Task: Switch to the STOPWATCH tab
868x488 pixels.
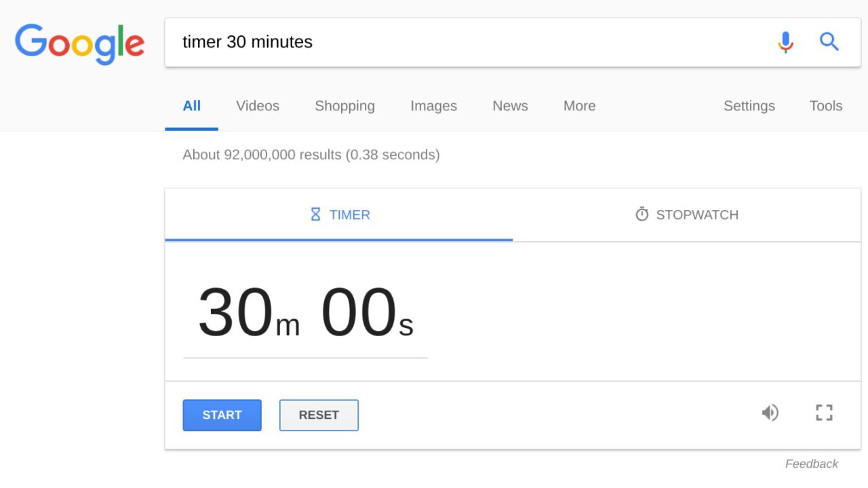Action: tap(686, 214)
